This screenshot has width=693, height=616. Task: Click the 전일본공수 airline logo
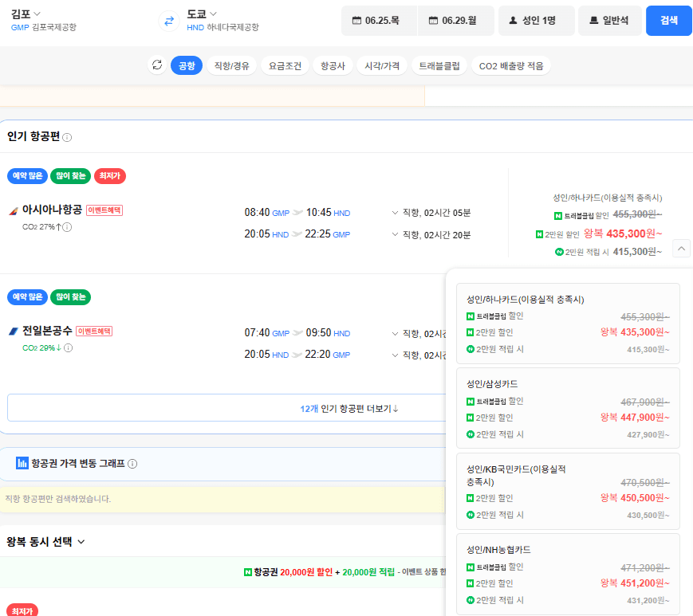click(x=14, y=332)
